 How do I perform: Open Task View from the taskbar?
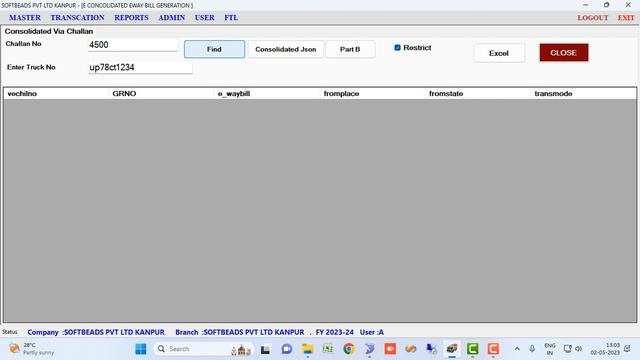tap(265, 349)
